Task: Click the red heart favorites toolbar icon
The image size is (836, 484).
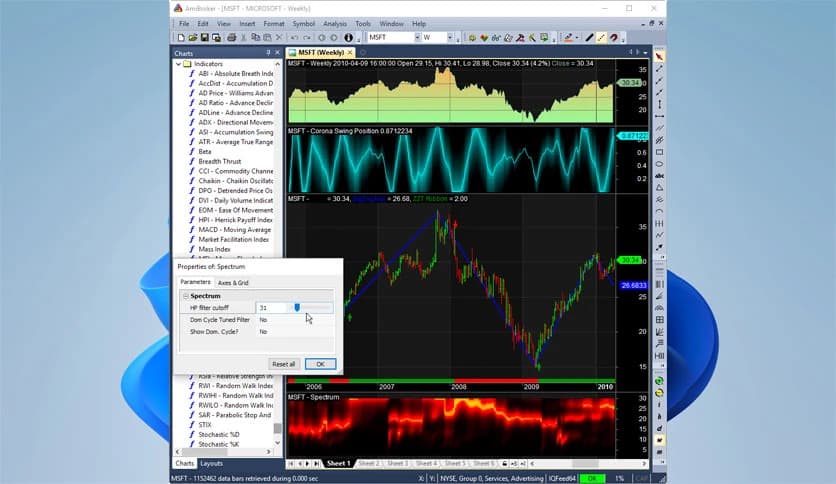Action: 484,38
